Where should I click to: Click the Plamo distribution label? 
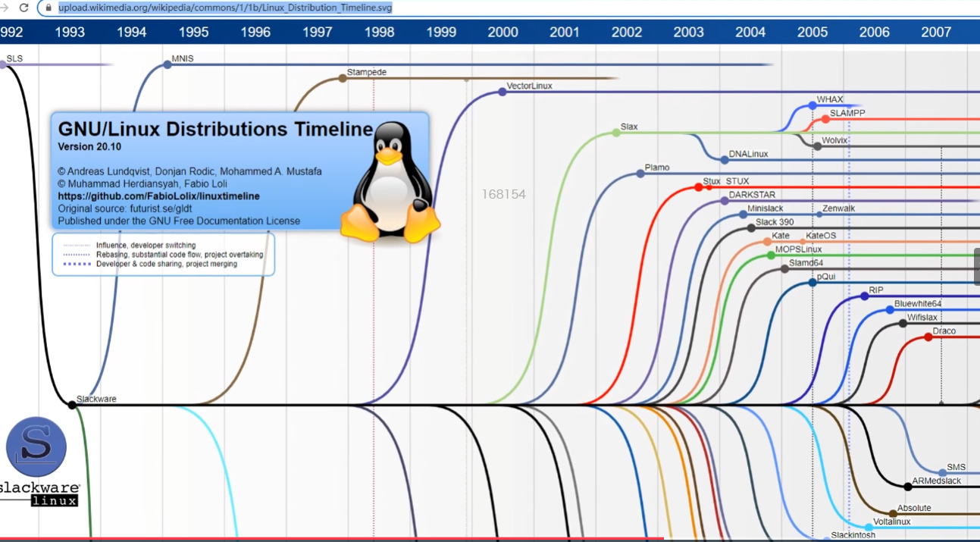click(657, 168)
